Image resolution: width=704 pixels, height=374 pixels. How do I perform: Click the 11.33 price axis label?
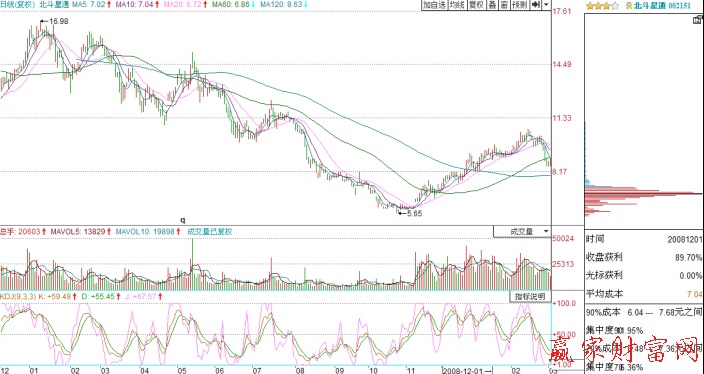click(563, 118)
